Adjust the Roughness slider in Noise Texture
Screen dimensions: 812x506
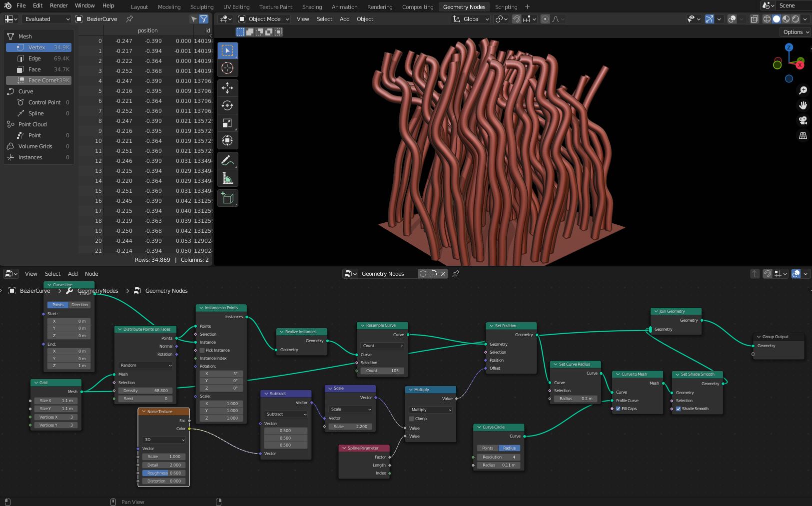click(164, 473)
